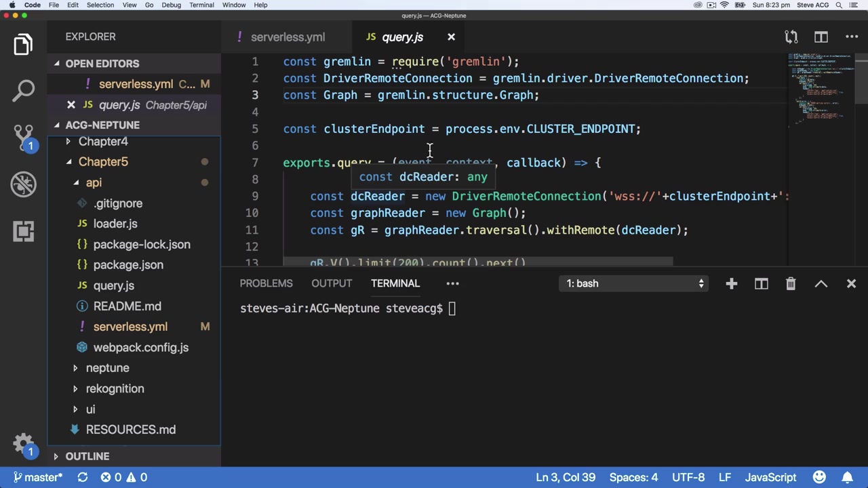The width and height of the screenshot is (868, 488).
Task: Expand the OUTLINE section
Action: point(87,456)
